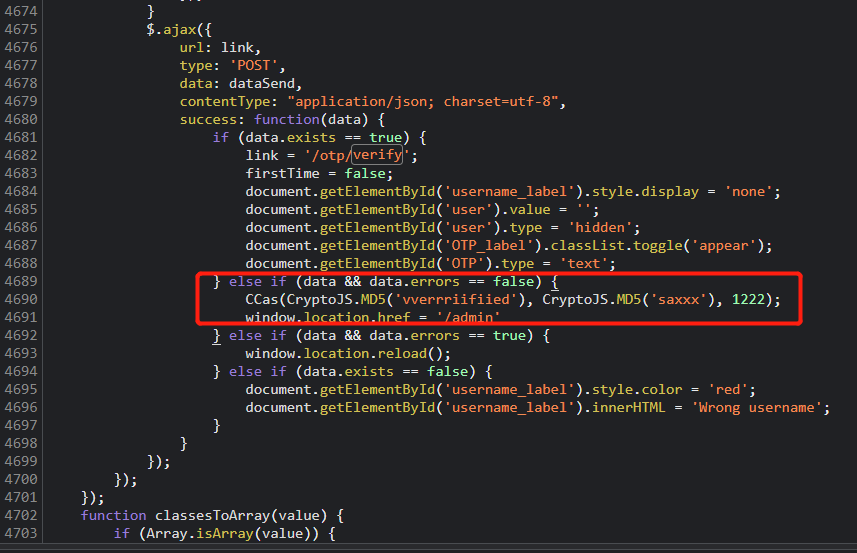Click line number 4674 in the gutter
This screenshot has width=857, height=553.
click(21, 11)
